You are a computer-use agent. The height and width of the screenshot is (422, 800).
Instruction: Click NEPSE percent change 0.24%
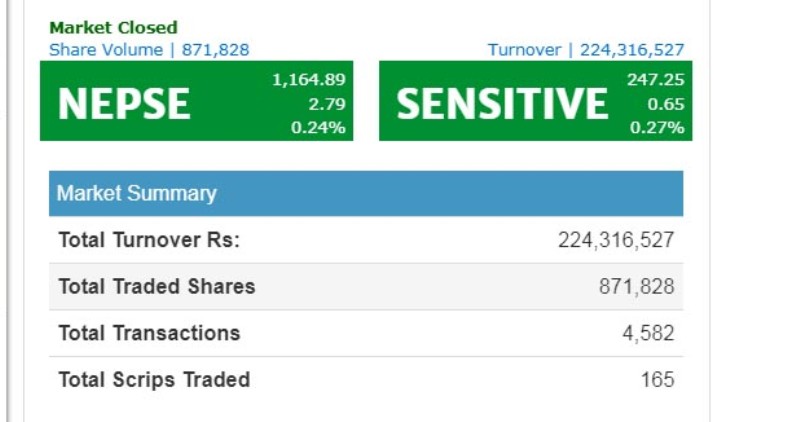pyautogui.click(x=318, y=127)
